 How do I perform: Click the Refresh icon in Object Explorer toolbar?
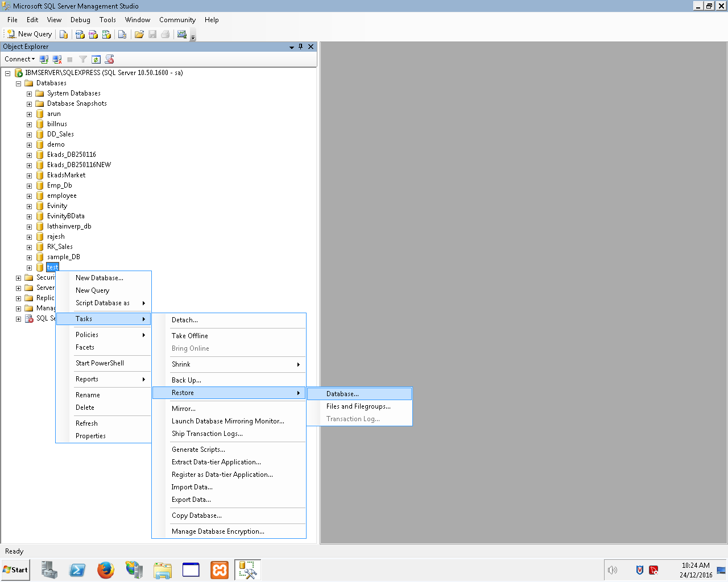(96, 59)
